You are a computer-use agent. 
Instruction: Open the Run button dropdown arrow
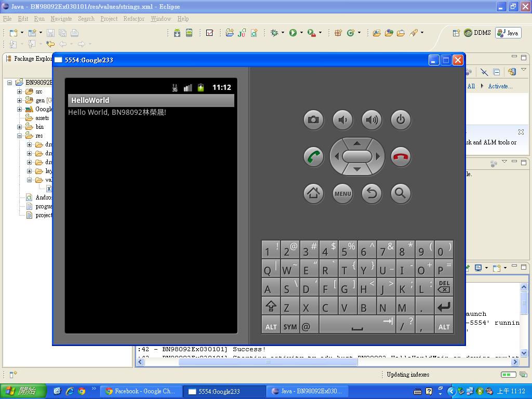(301, 33)
